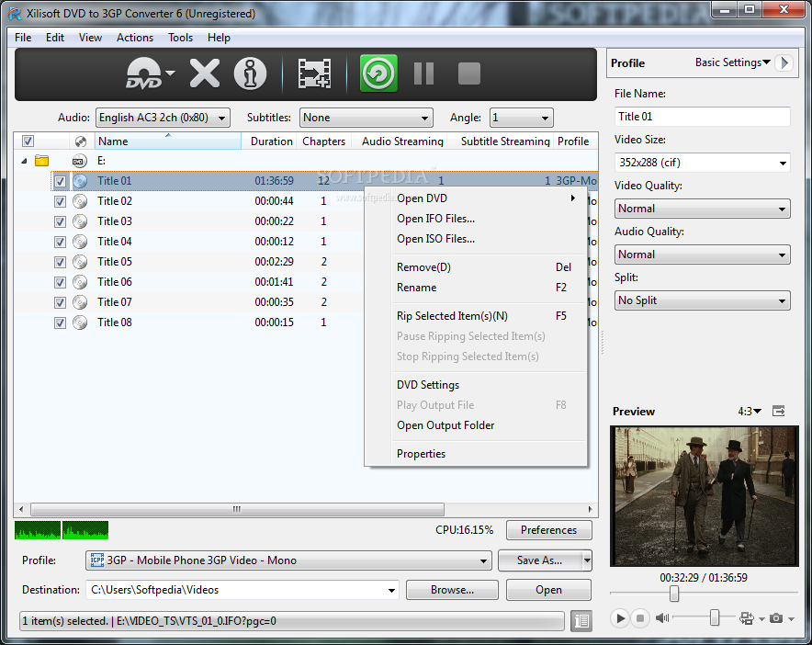The image size is (812, 645).
Task: Open the Subtitles dropdown
Action: [x=367, y=118]
